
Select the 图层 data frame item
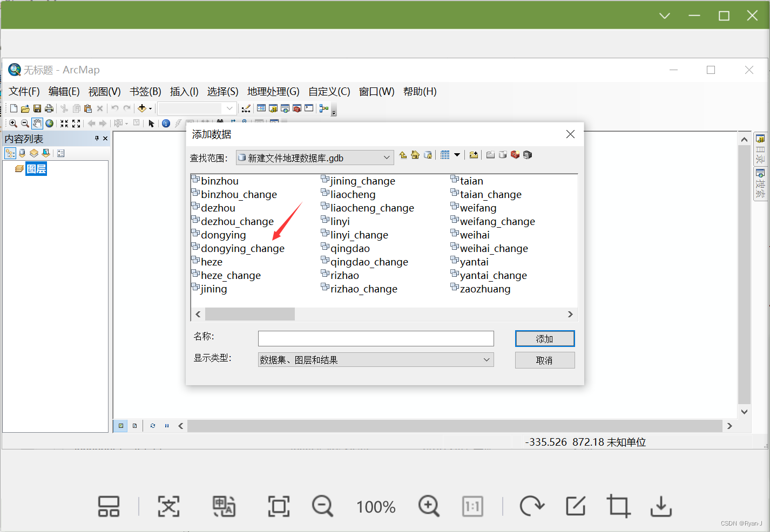click(36, 169)
